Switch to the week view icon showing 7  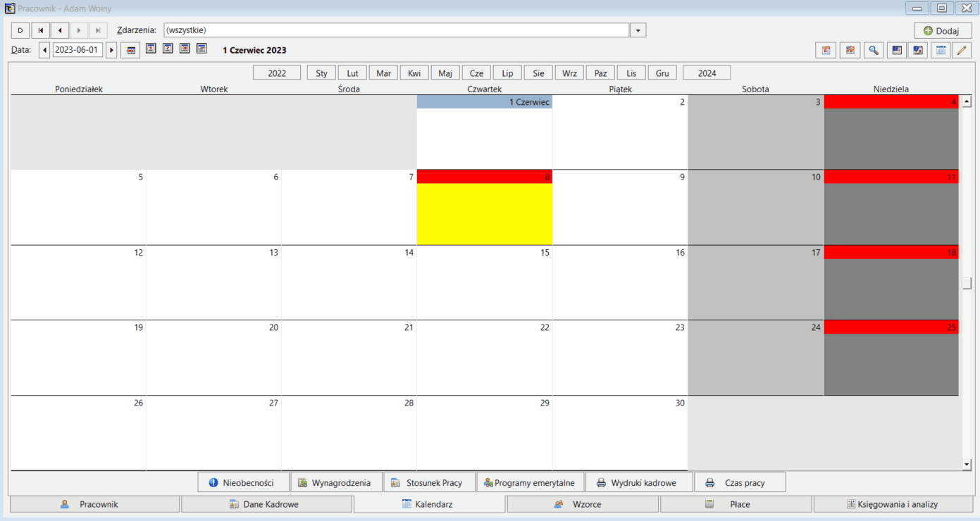(168, 49)
